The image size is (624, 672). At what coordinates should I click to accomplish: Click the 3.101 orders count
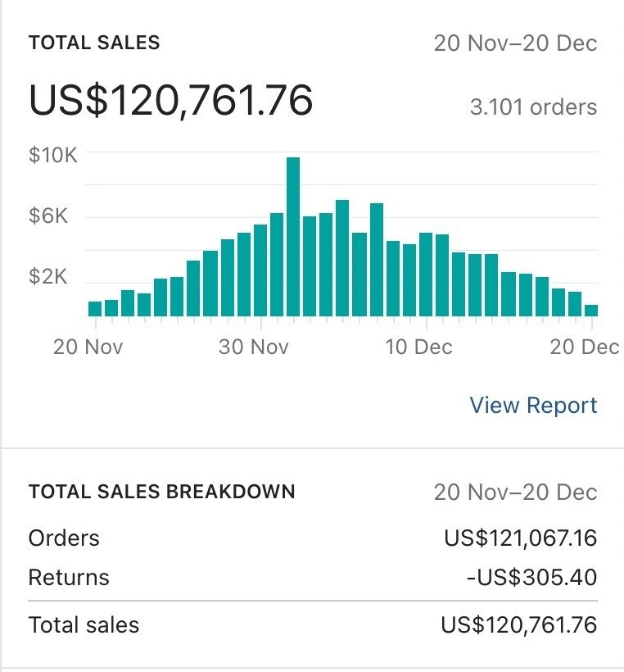click(x=533, y=107)
